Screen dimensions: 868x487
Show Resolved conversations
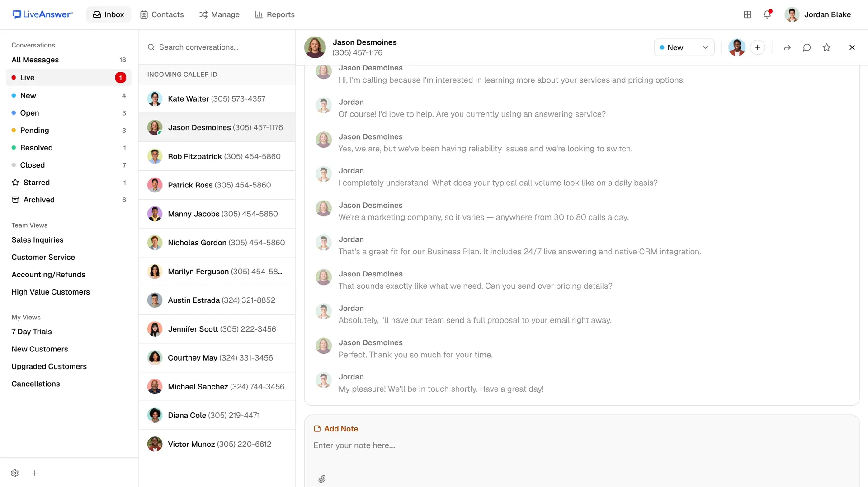69,148
